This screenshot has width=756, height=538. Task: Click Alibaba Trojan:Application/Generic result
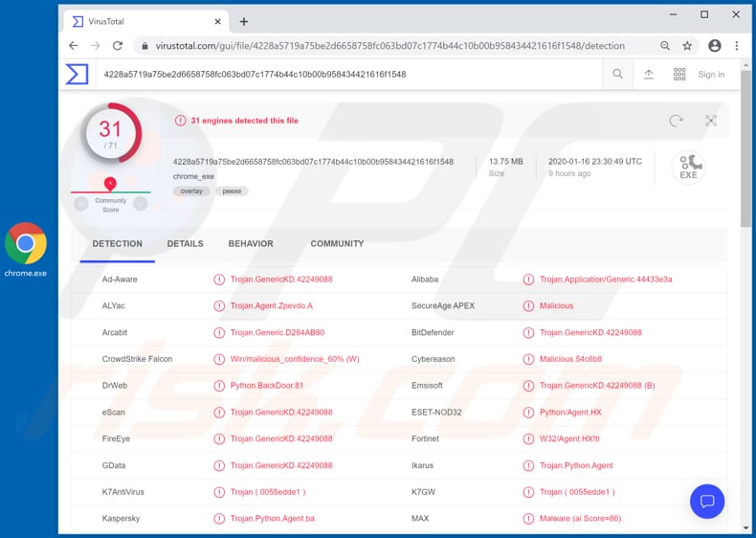click(x=606, y=280)
